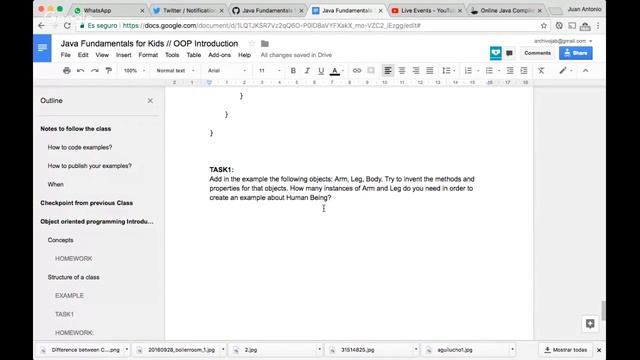The height and width of the screenshot is (360, 640).
Task: Switch to the Online Java Compiler tab
Action: (x=507, y=11)
